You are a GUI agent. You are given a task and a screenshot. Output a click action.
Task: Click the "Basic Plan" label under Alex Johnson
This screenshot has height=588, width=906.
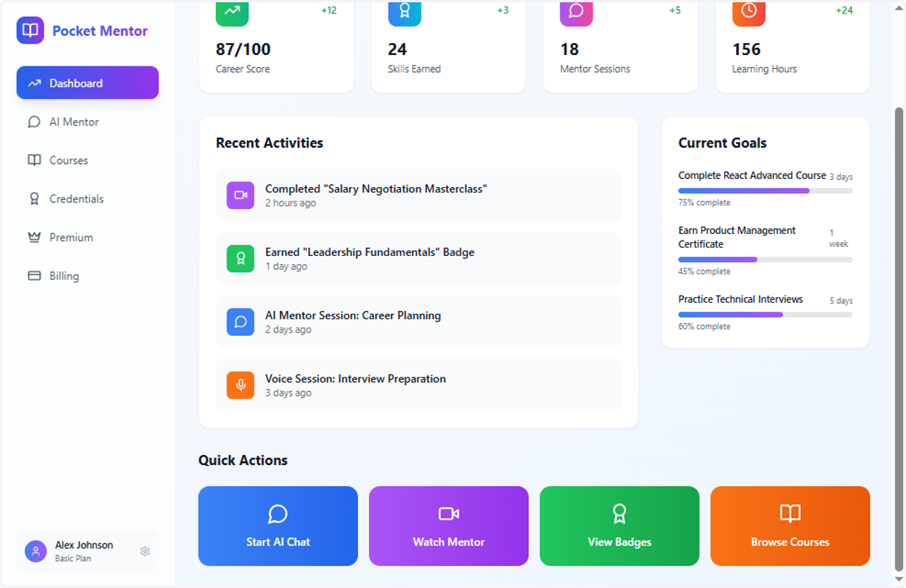coord(73,559)
